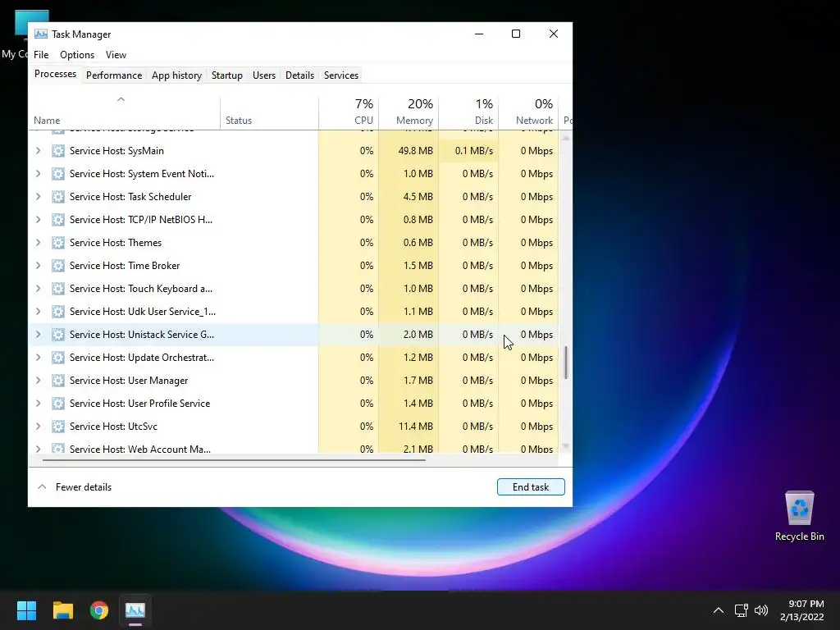Screen dimensions: 840x630
Task: Click scrollbar down arrow in process list
Action: point(566,446)
